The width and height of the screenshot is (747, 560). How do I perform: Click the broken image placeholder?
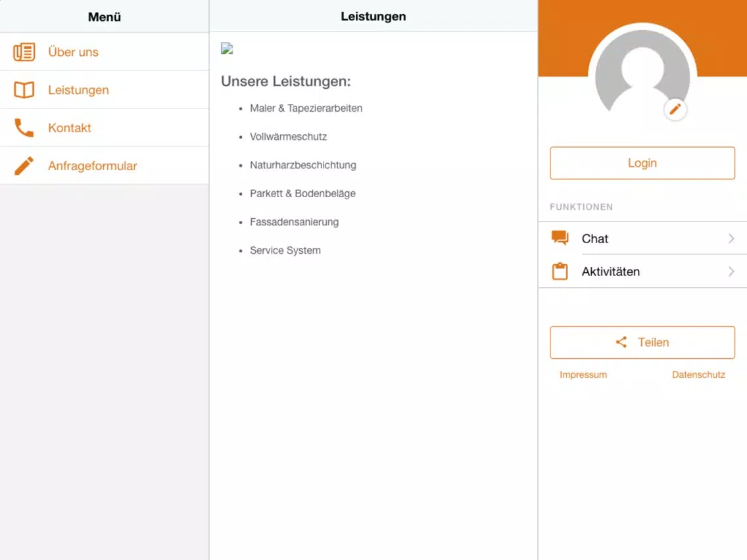(227, 48)
